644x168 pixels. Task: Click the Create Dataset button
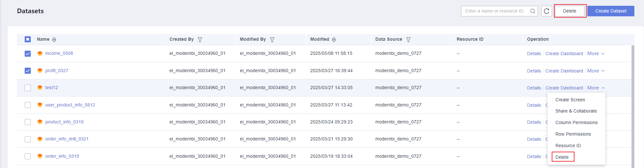click(x=611, y=11)
